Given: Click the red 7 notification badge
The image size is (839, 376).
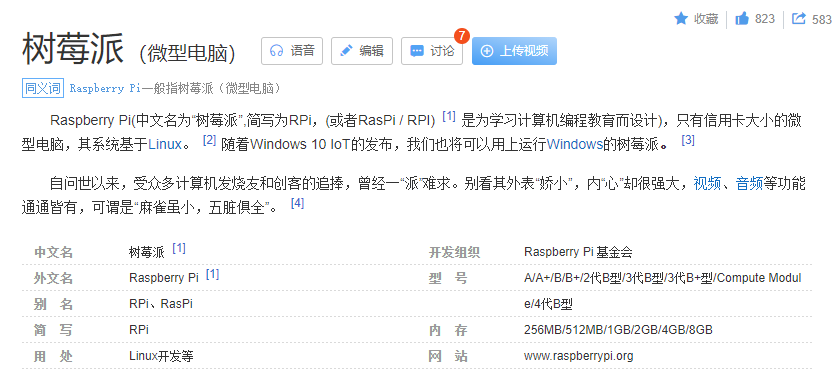Looking at the screenshot, I should (x=461, y=36).
